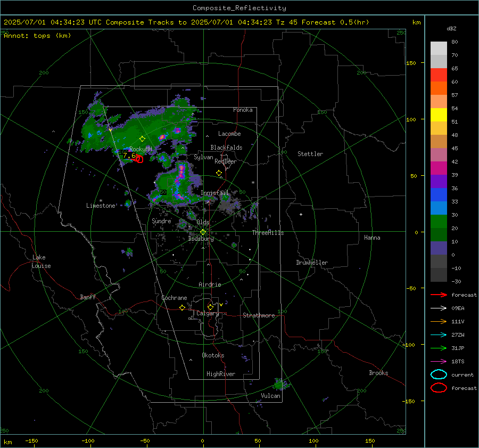Click the Composite_Reflectivity title
Screen dimensions: 479x448
[x=239, y=8]
